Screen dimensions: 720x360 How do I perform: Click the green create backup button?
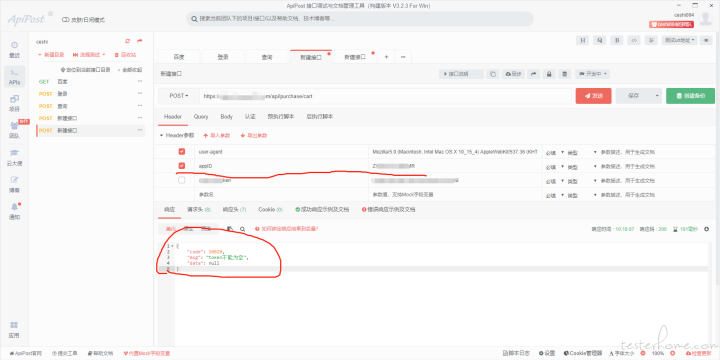click(690, 96)
